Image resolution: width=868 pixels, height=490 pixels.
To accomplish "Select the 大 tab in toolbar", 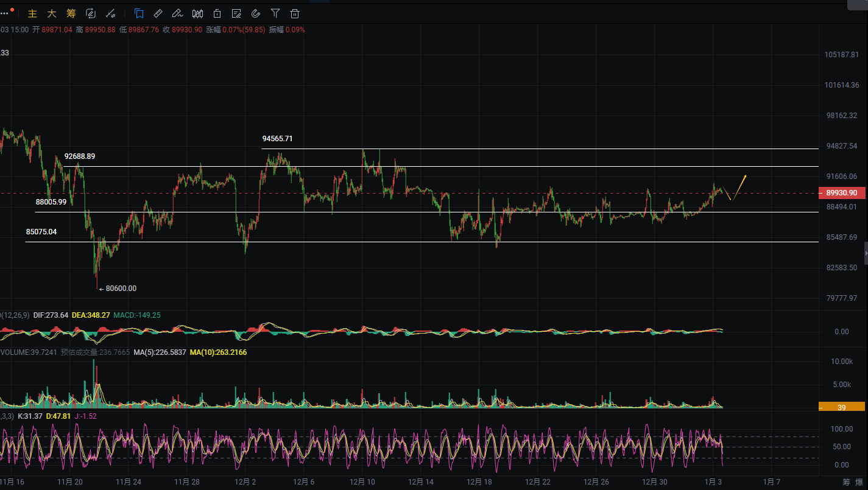I will (x=52, y=13).
